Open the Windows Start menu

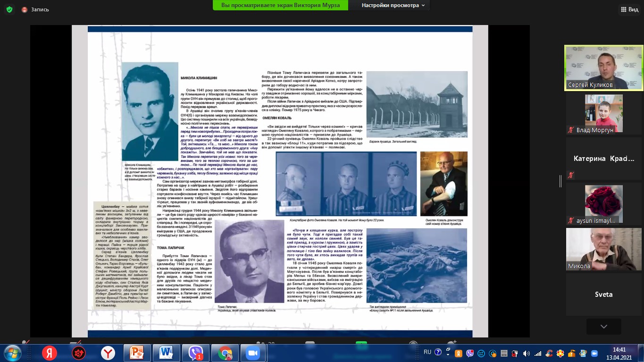pos(12,353)
